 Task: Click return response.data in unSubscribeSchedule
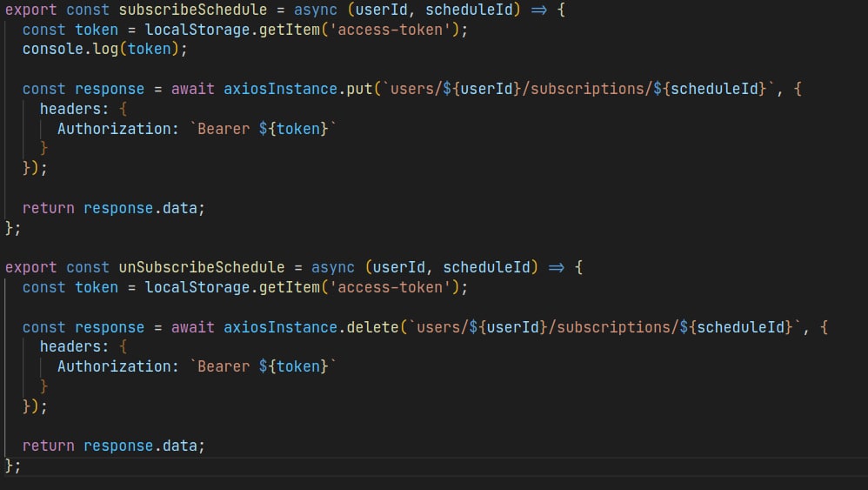[113, 446]
